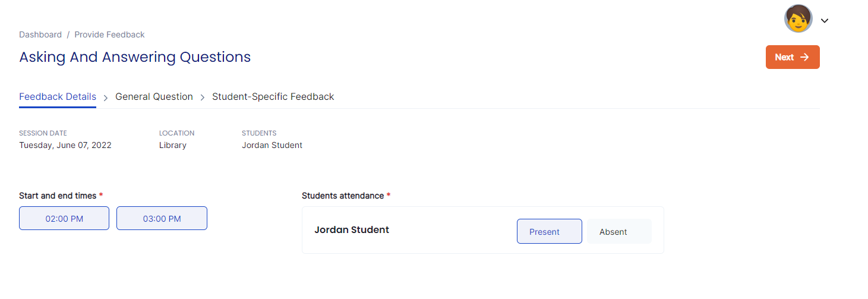Switch to the Feedback Details tab

[58, 96]
